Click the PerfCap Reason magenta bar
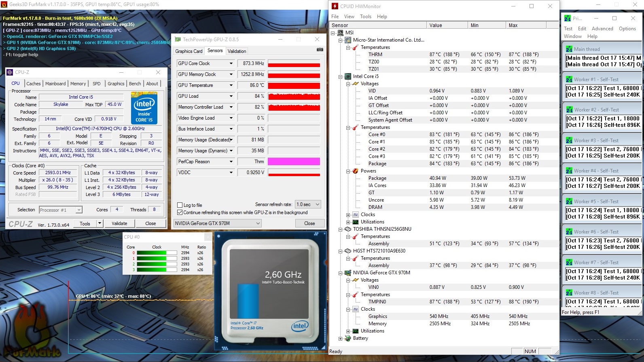The height and width of the screenshot is (362, 644). [294, 162]
